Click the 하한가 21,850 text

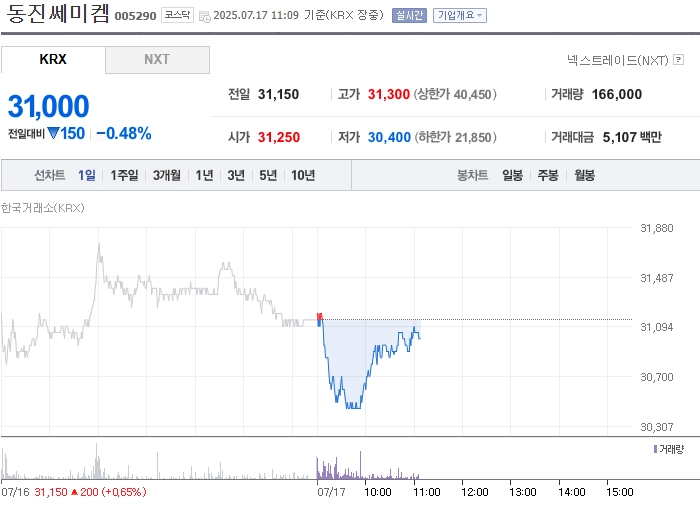[x=455, y=137]
